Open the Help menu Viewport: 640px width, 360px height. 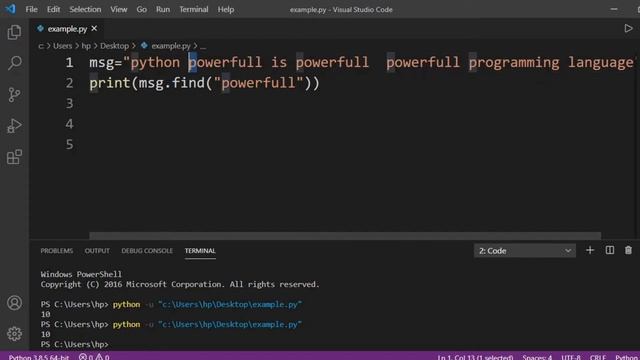coord(225,9)
